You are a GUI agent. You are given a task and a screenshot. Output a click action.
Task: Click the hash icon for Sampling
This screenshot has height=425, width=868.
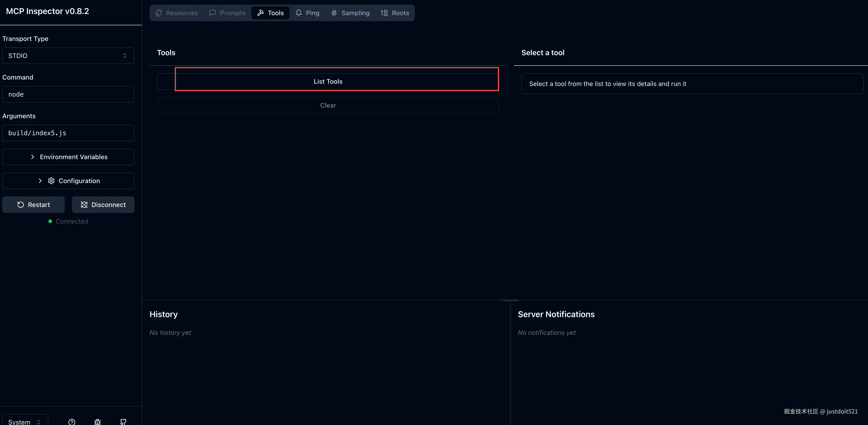click(334, 13)
